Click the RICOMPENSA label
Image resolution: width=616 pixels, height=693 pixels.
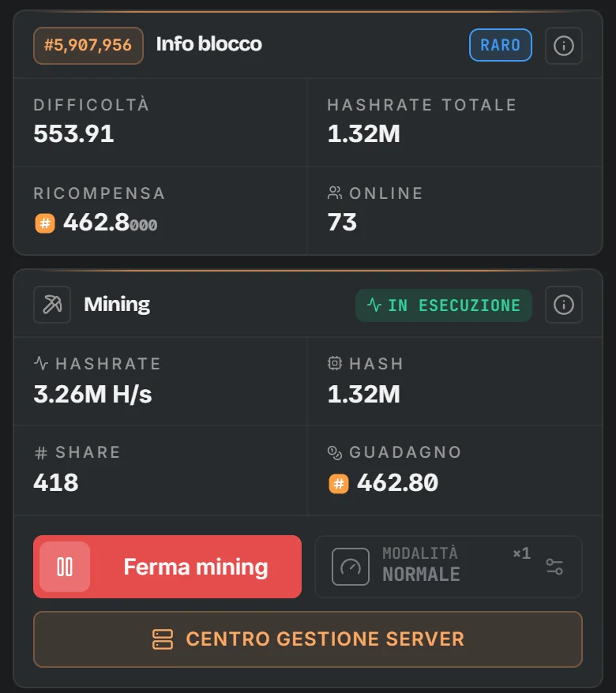(100, 193)
